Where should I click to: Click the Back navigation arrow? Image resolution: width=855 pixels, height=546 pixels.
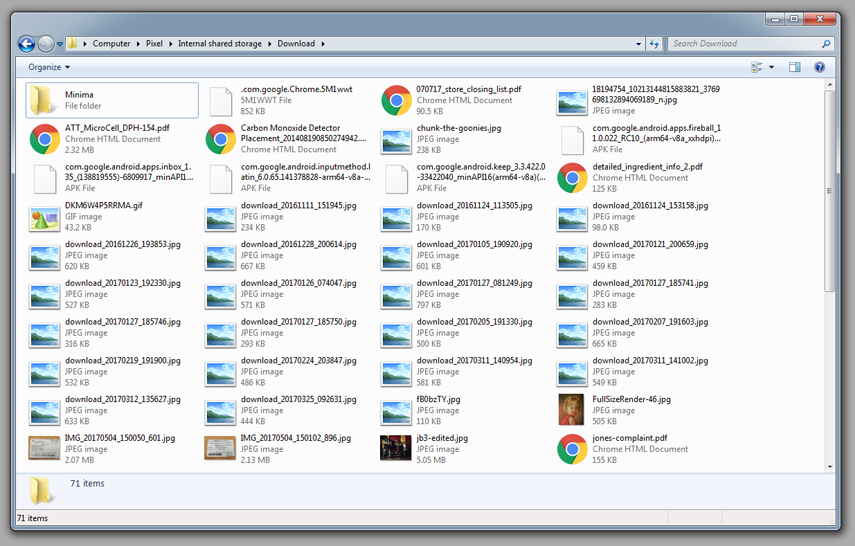point(26,44)
